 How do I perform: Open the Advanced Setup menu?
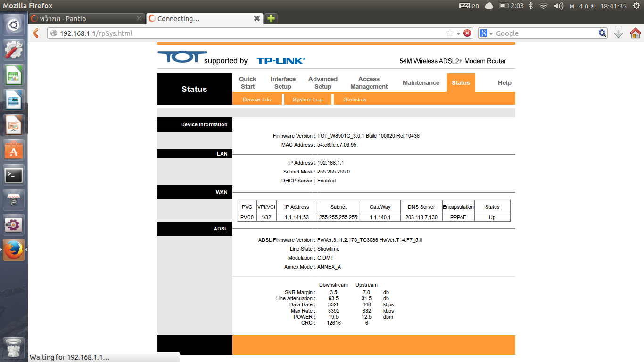(x=323, y=82)
